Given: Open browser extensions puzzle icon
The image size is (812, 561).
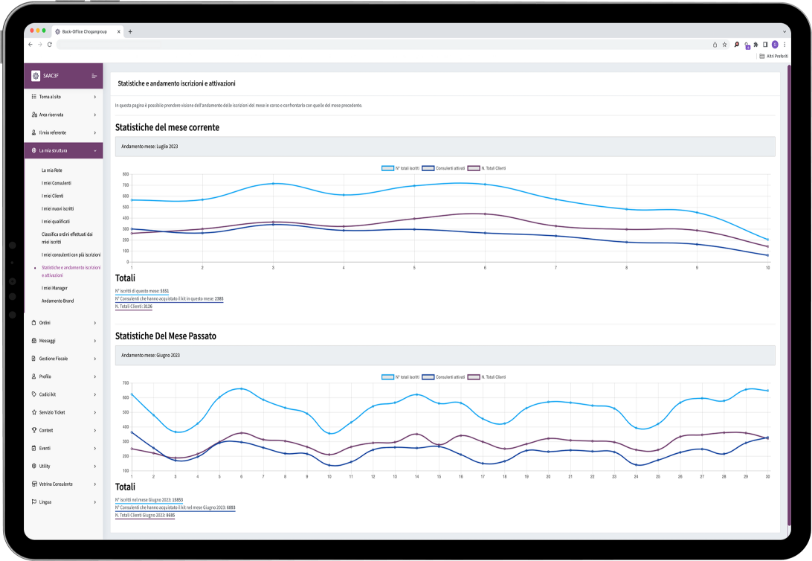Looking at the screenshot, I should 757,44.
